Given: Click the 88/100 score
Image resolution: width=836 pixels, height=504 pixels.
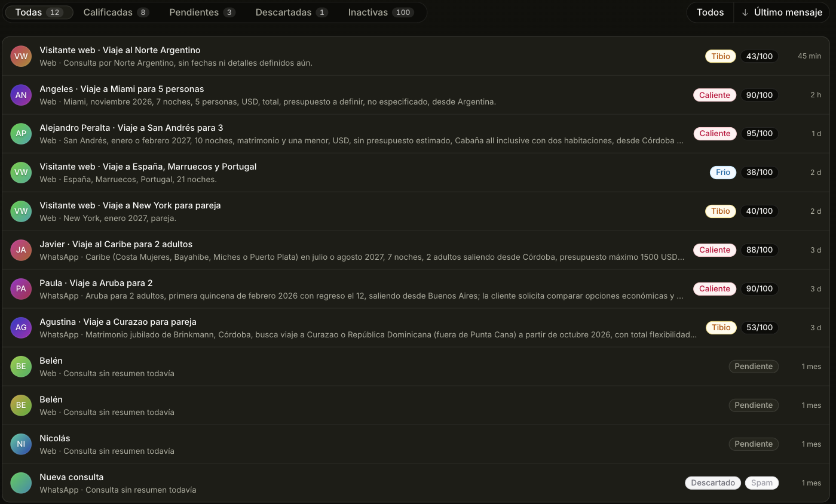Looking at the screenshot, I should pyautogui.click(x=760, y=250).
